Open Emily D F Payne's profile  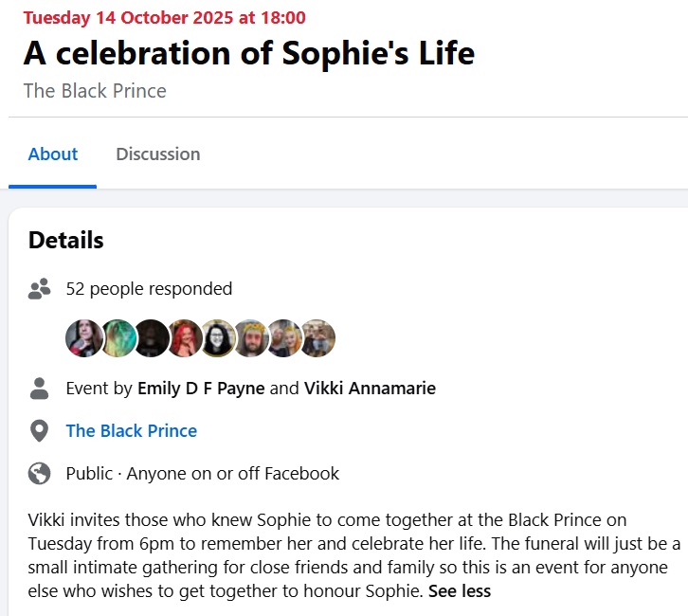tap(201, 389)
